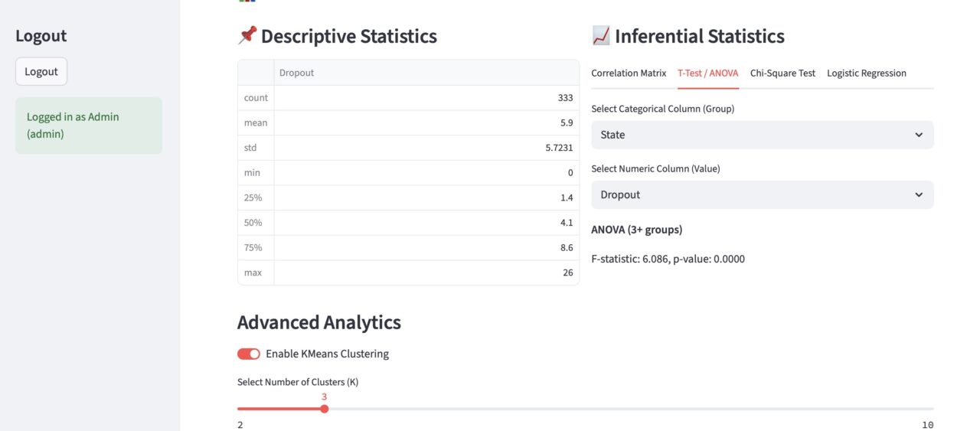
Task: Click the Logged in as Admin notice
Action: pos(89,126)
